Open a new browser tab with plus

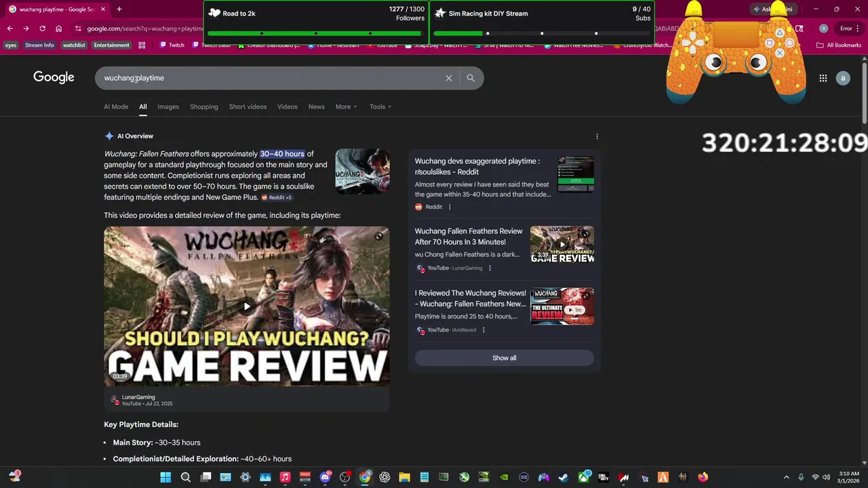click(x=119, y=9)
